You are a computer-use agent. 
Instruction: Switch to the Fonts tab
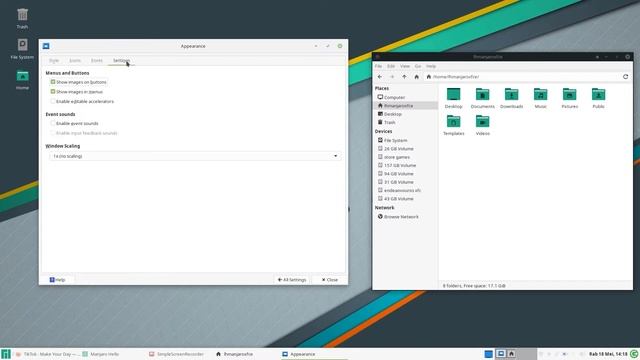[x=97, y=60]
